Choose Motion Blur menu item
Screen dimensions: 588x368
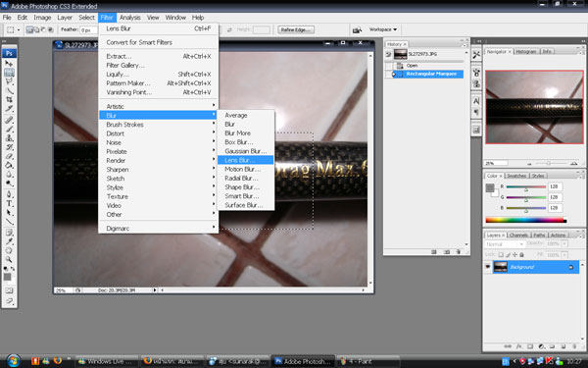pos(246,169)
